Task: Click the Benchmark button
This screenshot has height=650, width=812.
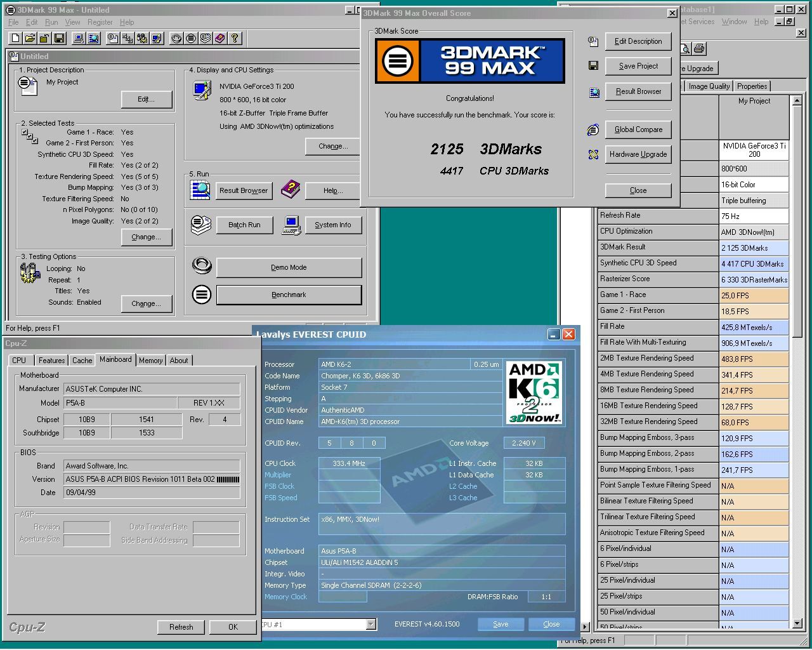Action: [x=289, y=295]
